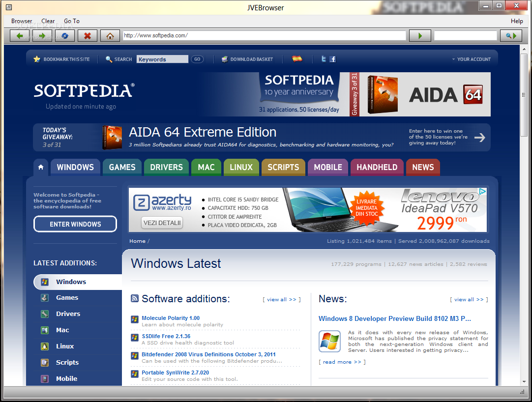The height and width of the screenshot is (402, 532).
Task: Click green Go arrow beside address bar
Action: [420, 35]
